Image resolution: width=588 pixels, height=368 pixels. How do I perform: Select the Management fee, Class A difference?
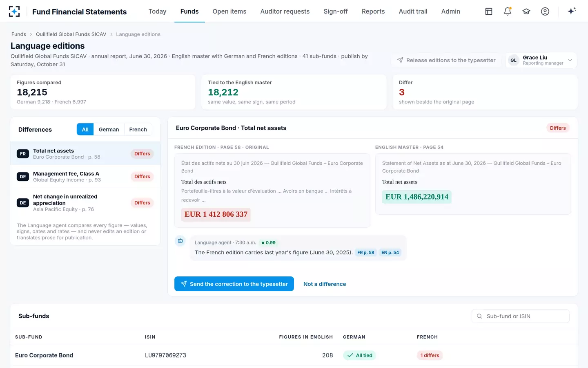[85, 177]
